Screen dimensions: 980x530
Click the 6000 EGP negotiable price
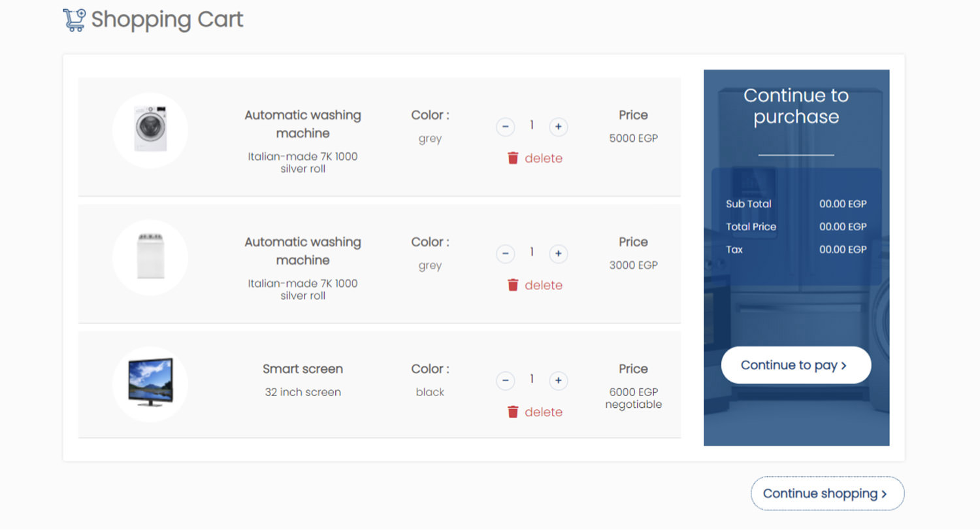633,398
